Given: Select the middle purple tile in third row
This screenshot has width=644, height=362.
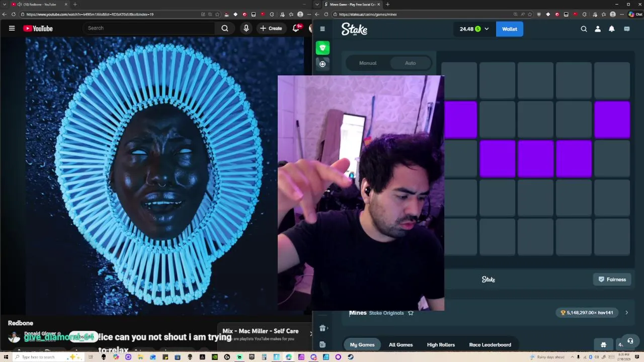Looking at the screenshot, I should [535, 159].
